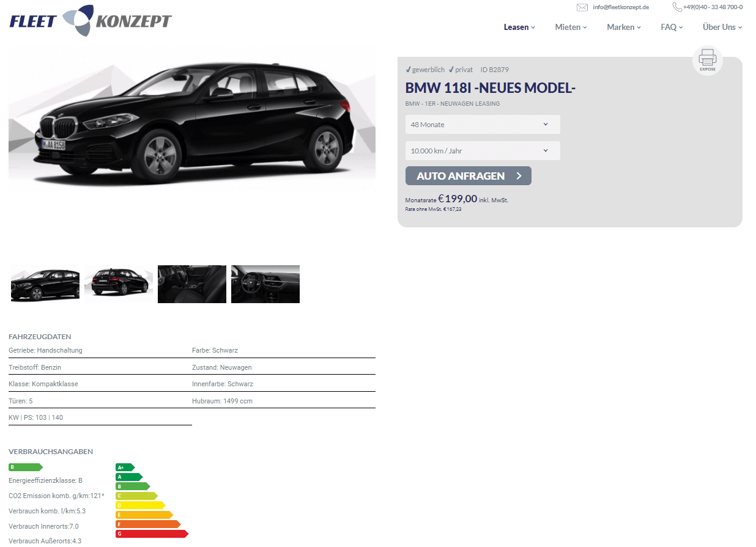
Task: Click the orange F efficiency class bar
Action: click(x=148, y=524)
